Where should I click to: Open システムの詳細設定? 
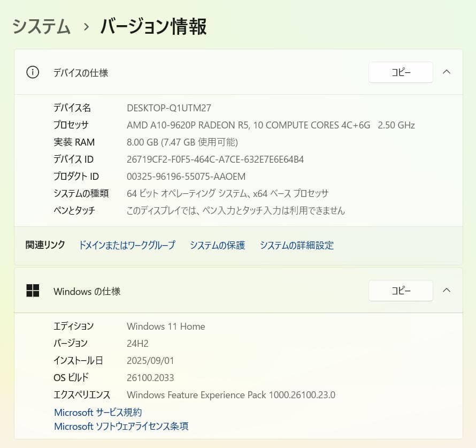(x=297, y=245)
